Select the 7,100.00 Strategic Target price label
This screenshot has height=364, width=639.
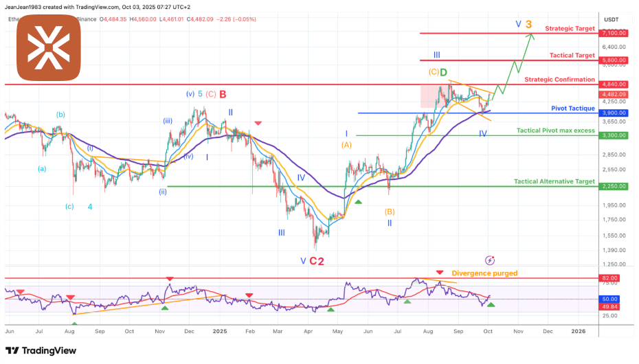[x=614, y=33]
